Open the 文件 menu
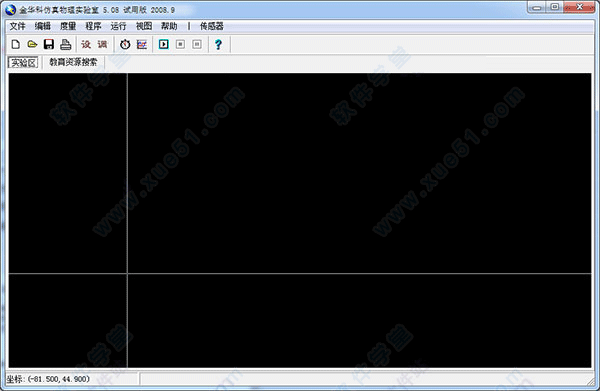The image size is (600, 391). [17, 26]
